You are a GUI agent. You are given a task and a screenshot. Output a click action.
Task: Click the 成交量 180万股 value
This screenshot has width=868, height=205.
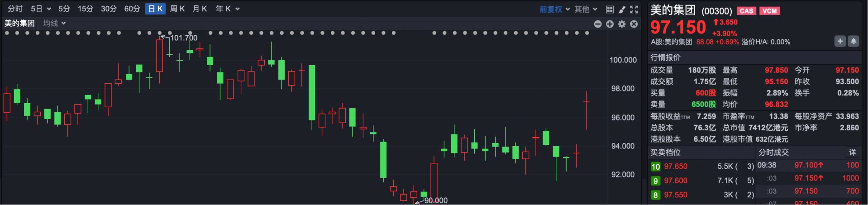(x=702, y=70)
